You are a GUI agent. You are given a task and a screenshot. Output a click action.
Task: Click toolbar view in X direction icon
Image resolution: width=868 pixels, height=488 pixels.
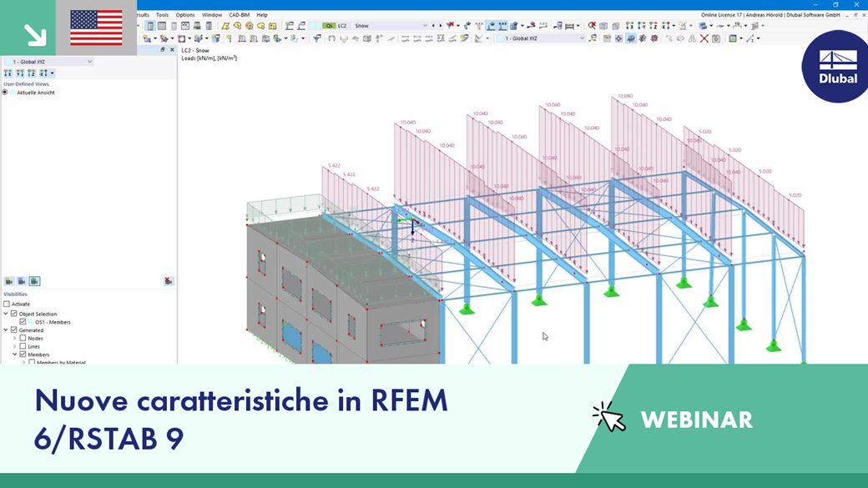pos(629,26)
